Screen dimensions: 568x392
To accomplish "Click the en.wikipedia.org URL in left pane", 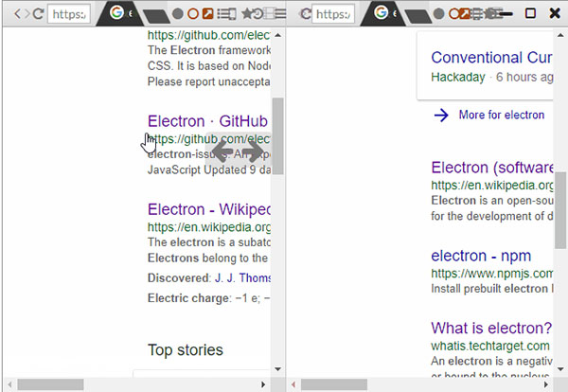I will point(209,227).
